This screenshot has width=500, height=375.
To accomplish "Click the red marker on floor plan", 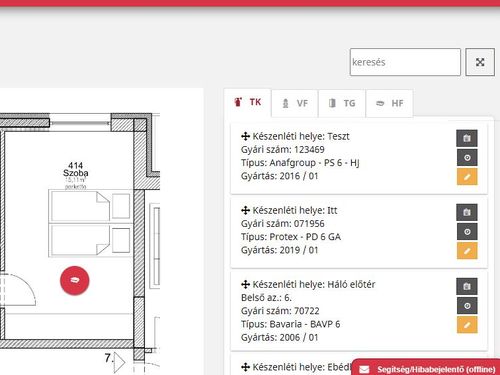I will [75, 280].
